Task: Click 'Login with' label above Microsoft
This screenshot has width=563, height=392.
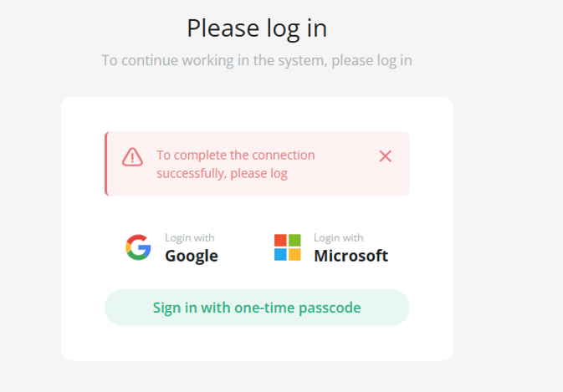Action: point(338,237)
